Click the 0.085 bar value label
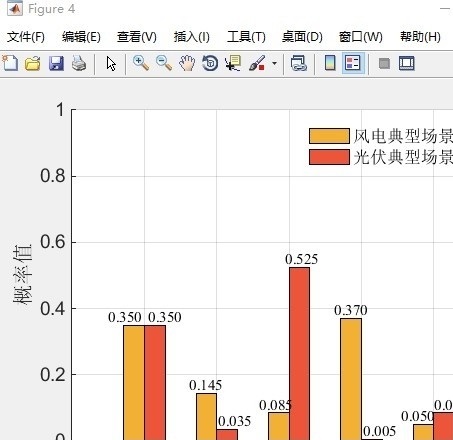Viewport: 453px width, 440px height. (275, 405)
